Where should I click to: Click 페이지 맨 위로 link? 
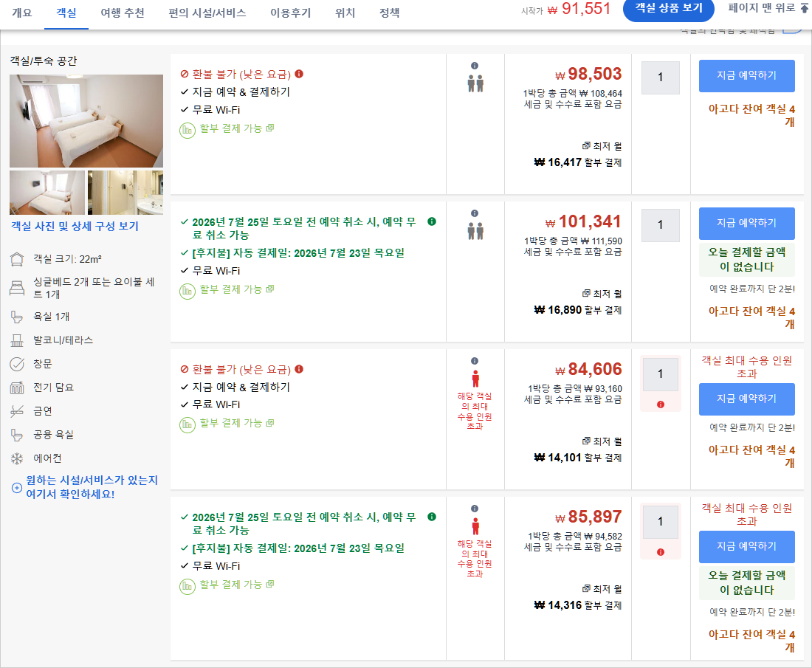point(768,8)
